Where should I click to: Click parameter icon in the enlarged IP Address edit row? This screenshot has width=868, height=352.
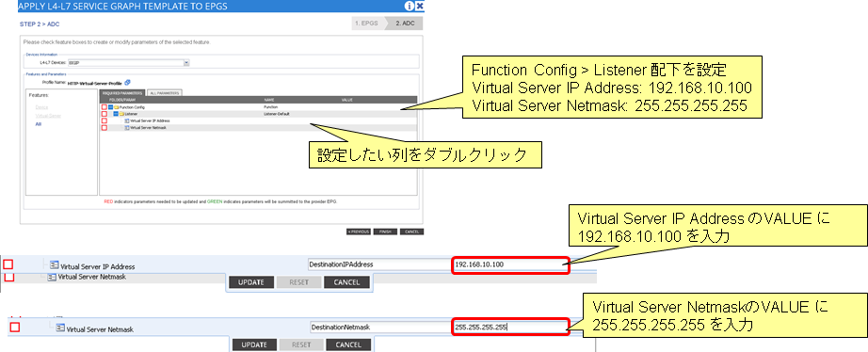(x=55, y=265)
